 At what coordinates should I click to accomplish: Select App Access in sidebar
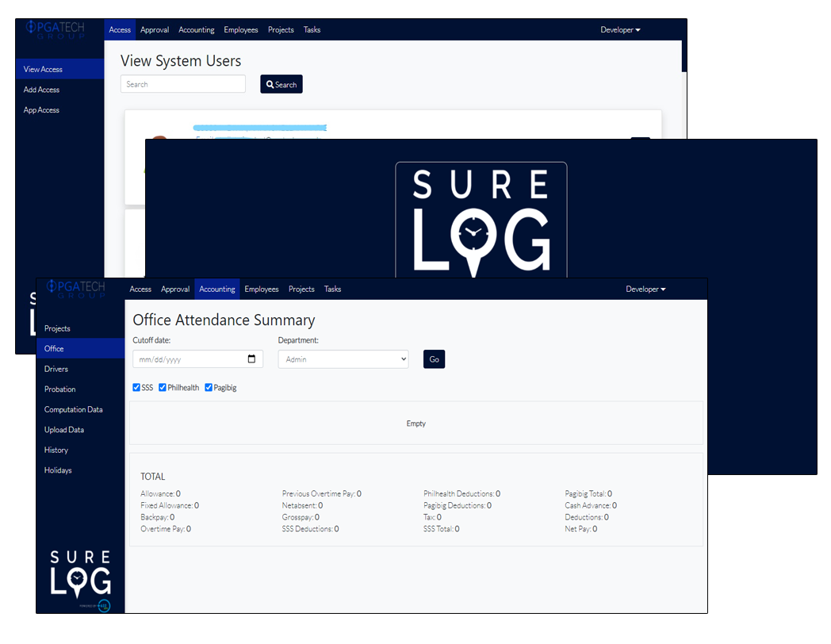(x=41, y=109)
